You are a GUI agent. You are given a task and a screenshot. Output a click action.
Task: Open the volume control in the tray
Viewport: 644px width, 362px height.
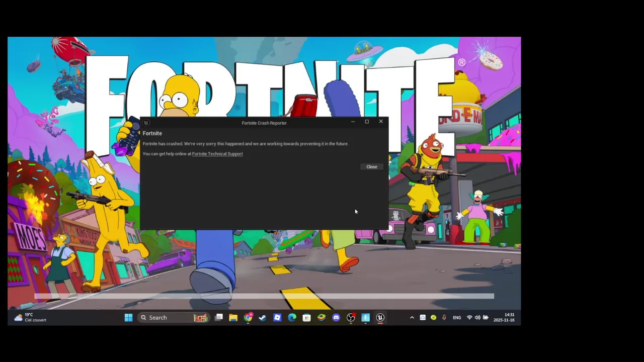tap(477, 318)
